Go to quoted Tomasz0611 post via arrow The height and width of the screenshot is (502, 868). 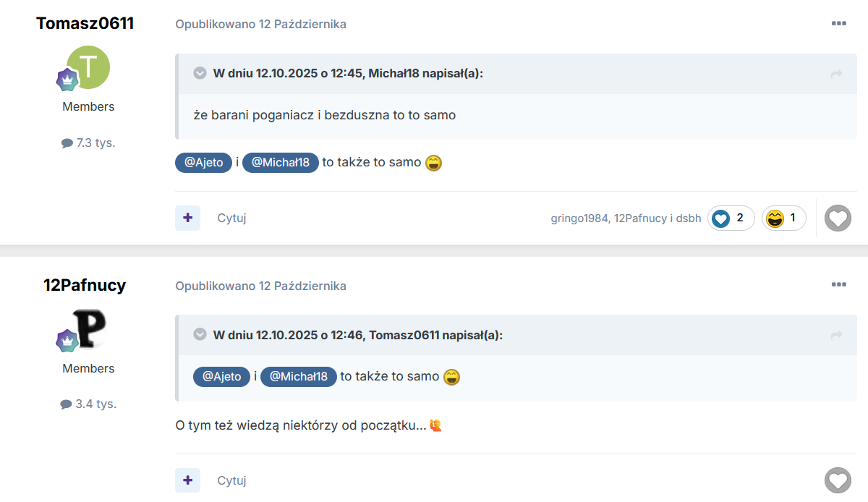click(x=836, y=336)
